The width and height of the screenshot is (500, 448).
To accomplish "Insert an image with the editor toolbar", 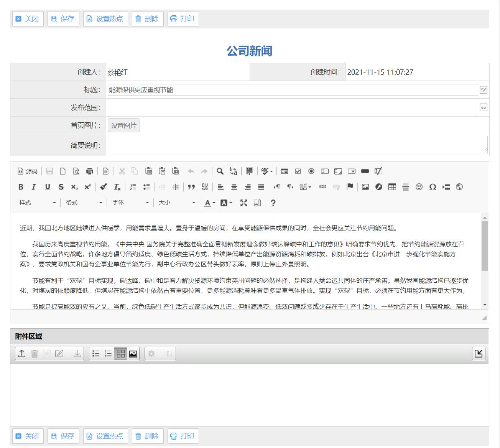I will click(x=365, y=187).
